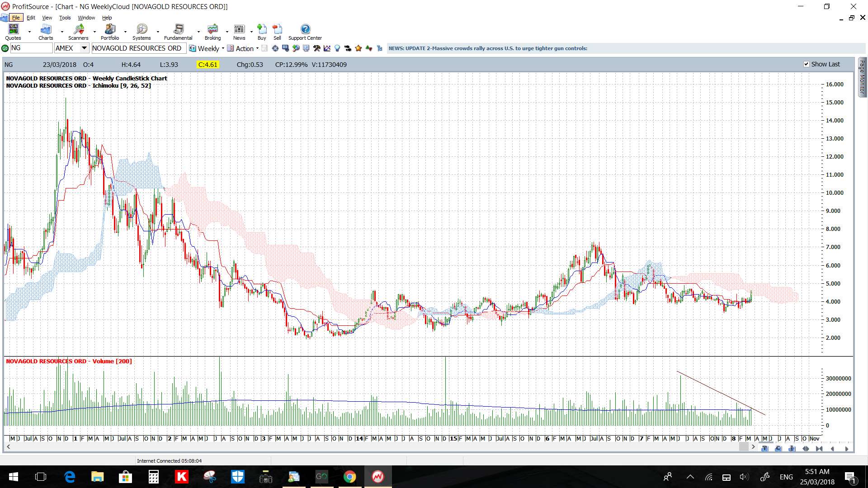This screenshot has width=868, height=488.
Task: Open Windows Start menu
Action: [x=13, y=477]
